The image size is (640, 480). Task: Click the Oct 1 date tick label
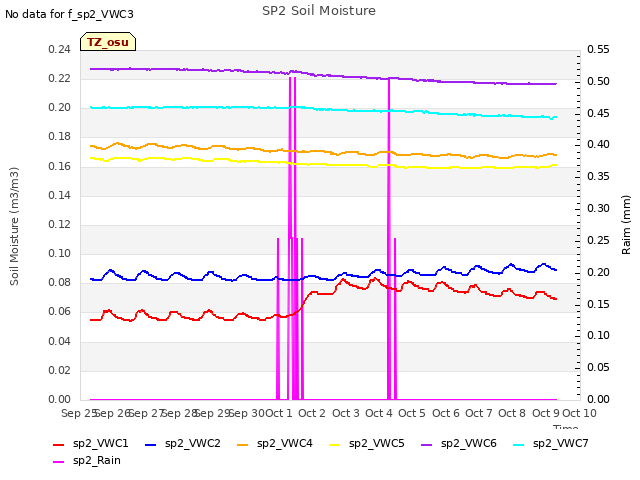279,413
